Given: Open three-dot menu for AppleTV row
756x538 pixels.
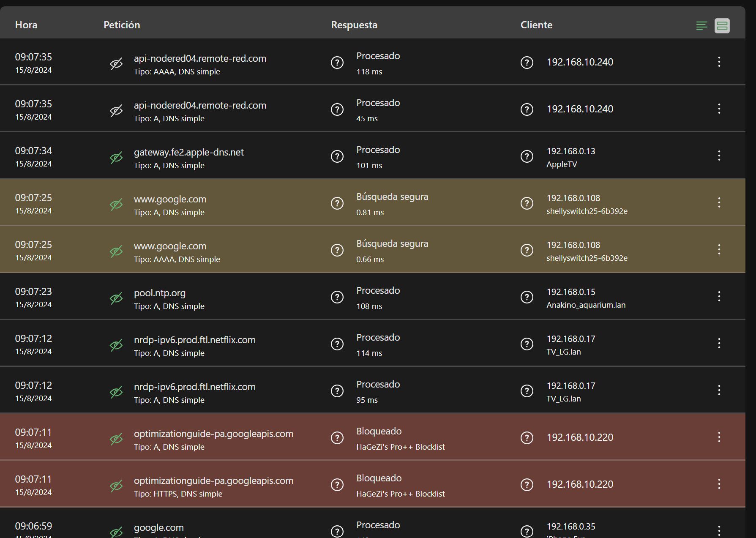Looking at the screenshot, I should pyautogui.click(x=719, y=156).
